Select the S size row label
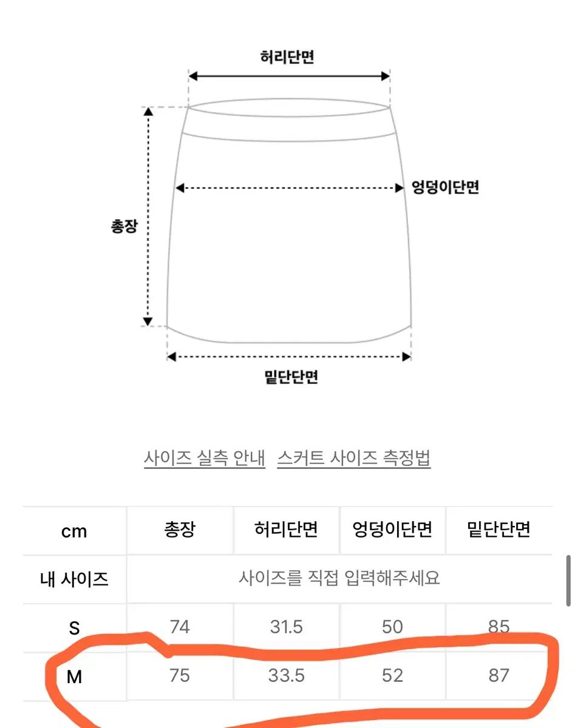This screenshot has height=728, width=575. tap(74, 627)
